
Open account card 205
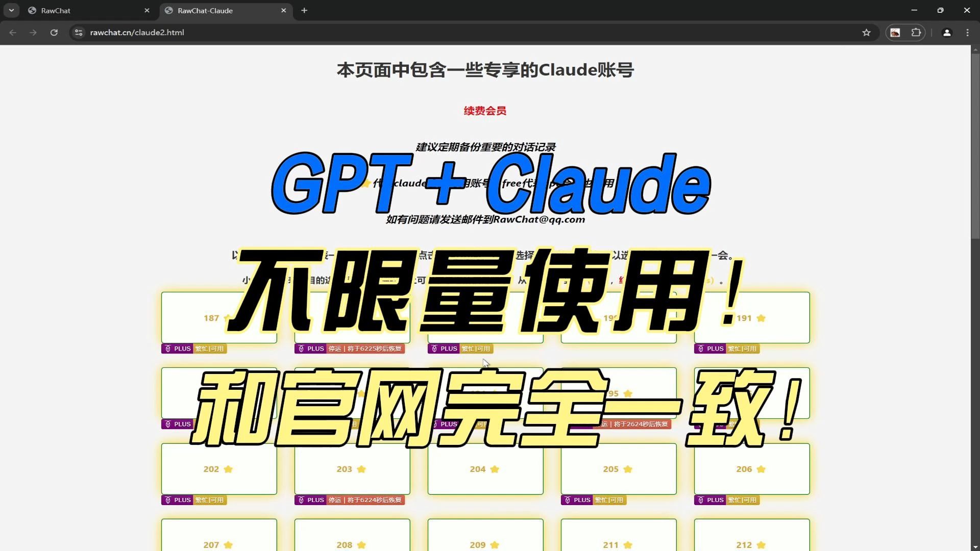point(619,469)
